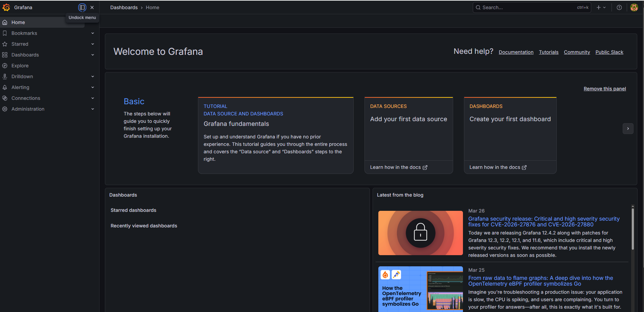Open the Dashboards breadcrumb
The width and height of the screenshot is (644, 312).
[x=124, y=7]
